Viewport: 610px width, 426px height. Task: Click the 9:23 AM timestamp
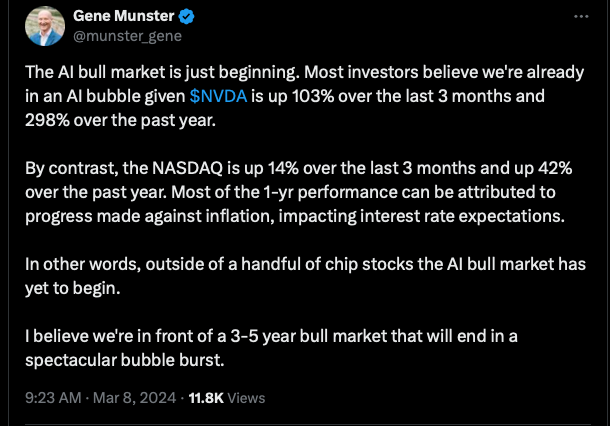pos(51,397)
